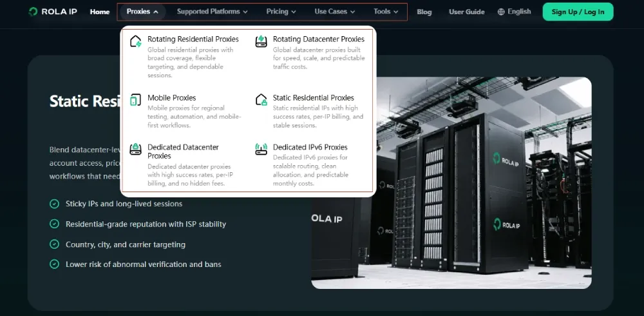Click the 'Static Resi' hero heading
The width and height of the screenshot is (644, 316).
click(x=84, y=101)
